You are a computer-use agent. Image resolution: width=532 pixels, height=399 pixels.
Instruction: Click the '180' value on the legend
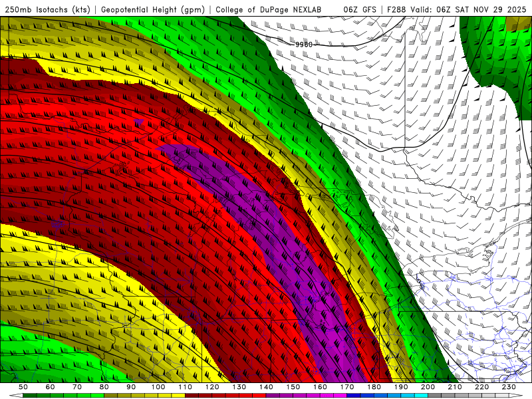(x=374, y=387)
